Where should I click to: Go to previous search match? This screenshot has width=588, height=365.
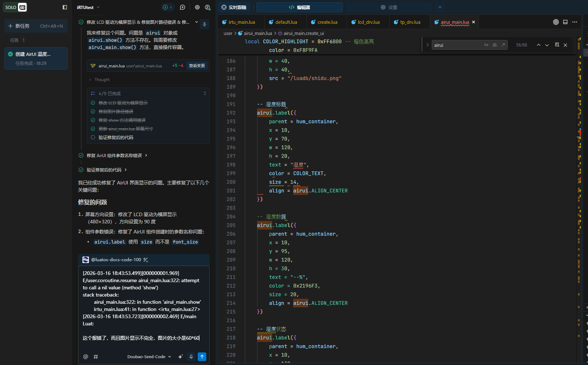pos(539,45)
